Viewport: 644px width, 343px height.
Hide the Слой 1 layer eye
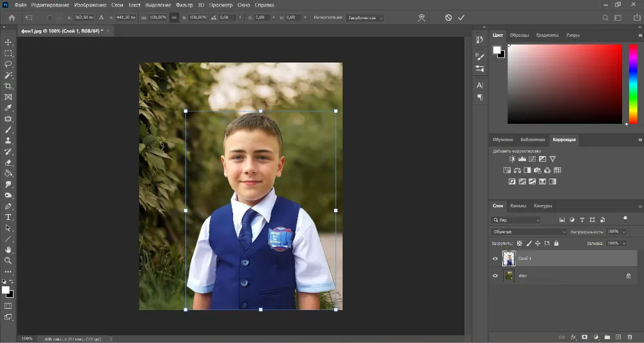495,259
